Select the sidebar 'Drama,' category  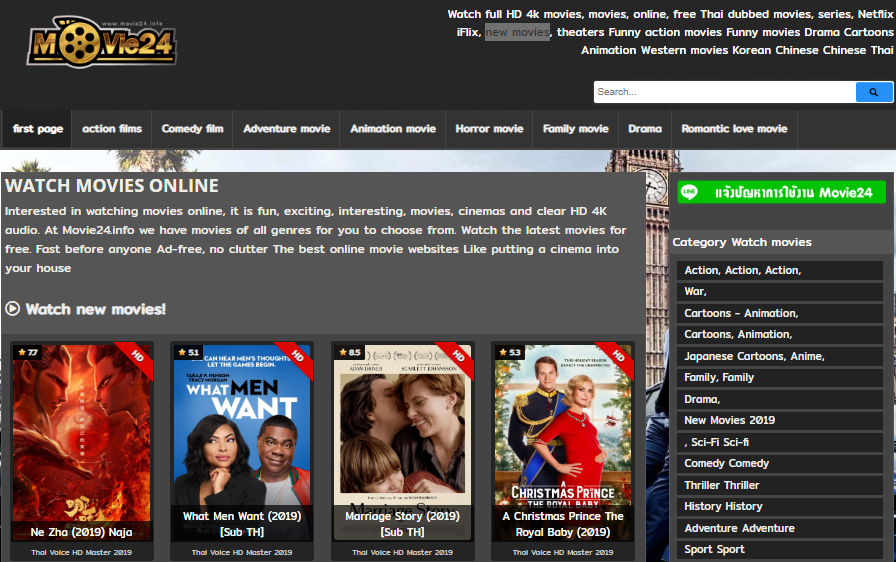[780, 399]
